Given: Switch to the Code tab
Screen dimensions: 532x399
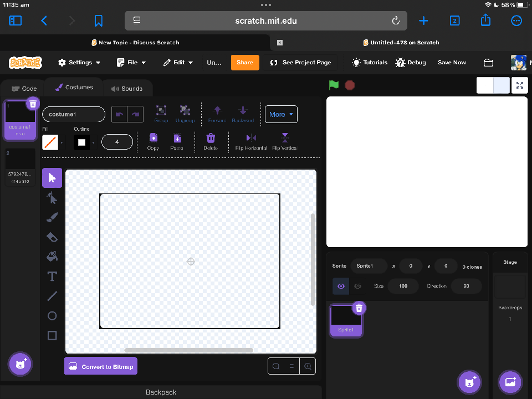Looking at the screenshot, I should click(x=23, y=88).
